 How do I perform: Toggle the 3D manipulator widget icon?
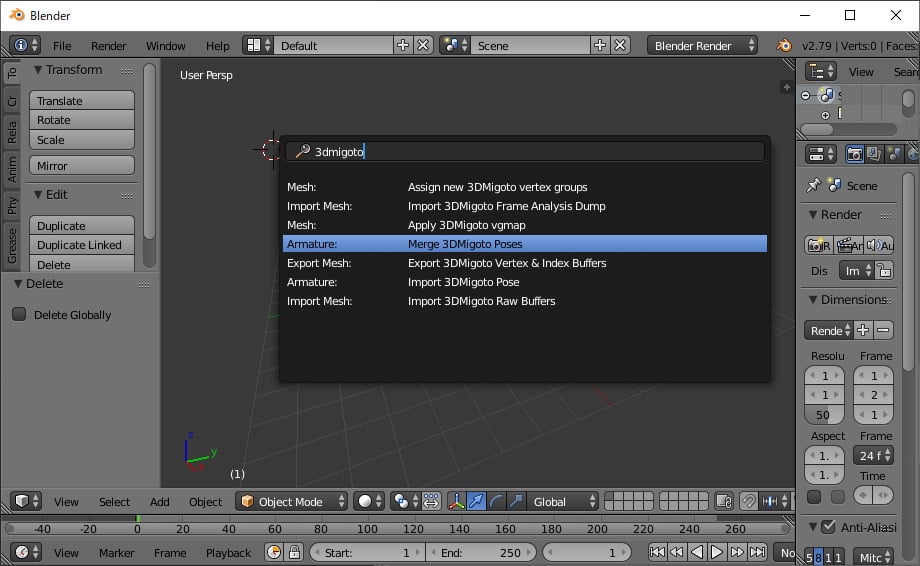click(456, 501)
